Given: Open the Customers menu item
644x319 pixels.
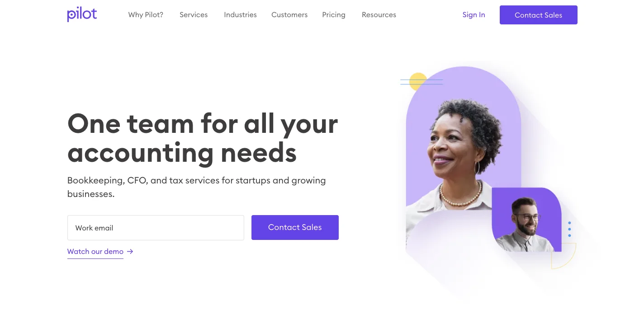Looking at the screenshot, I should click(289, 15).
